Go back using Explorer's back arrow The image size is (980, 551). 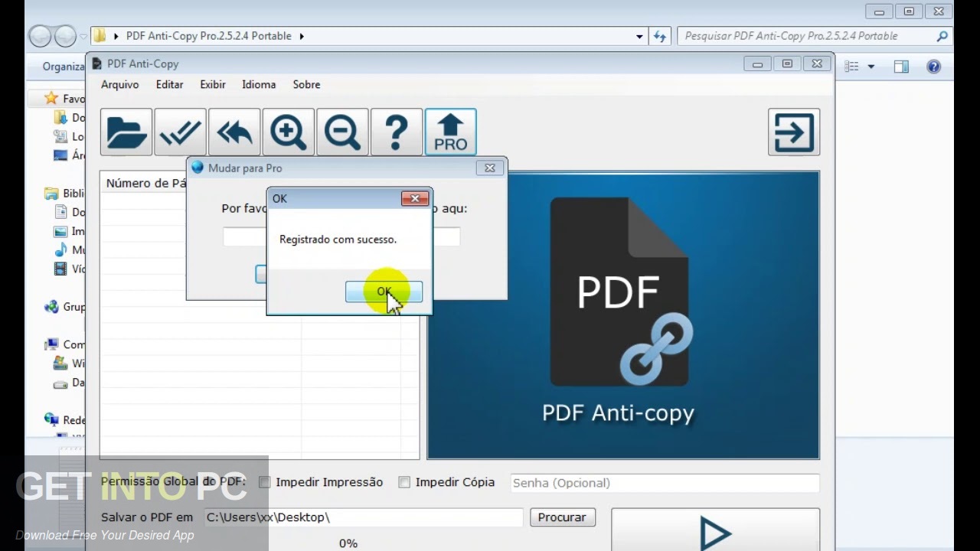[41, 36]
